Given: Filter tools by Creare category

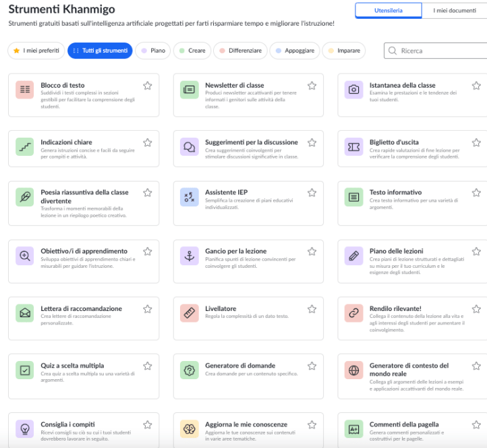Looking at the screenshot, I should coord(192,51).
